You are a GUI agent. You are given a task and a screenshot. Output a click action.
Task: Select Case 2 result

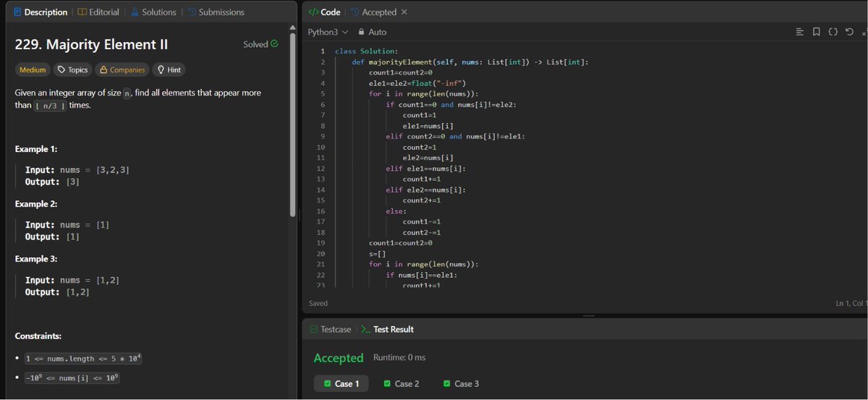401,383
